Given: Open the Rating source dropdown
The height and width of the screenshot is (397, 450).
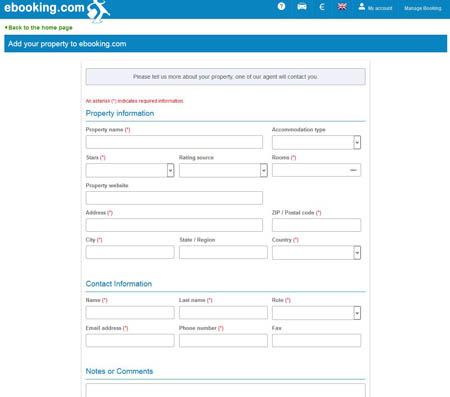Looking at the screenshot, I should click(223, 170).
